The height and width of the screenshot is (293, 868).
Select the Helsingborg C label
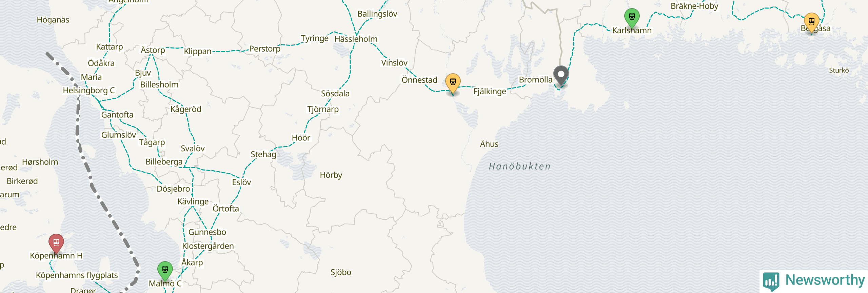click(89, 91)
